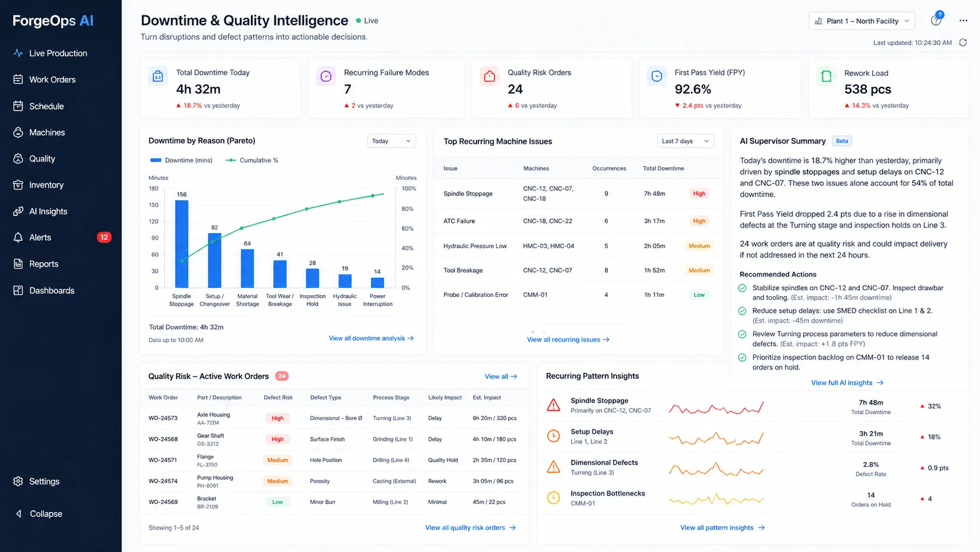
Task: Click View all downtime analysis link
Action: pos(371,338)
